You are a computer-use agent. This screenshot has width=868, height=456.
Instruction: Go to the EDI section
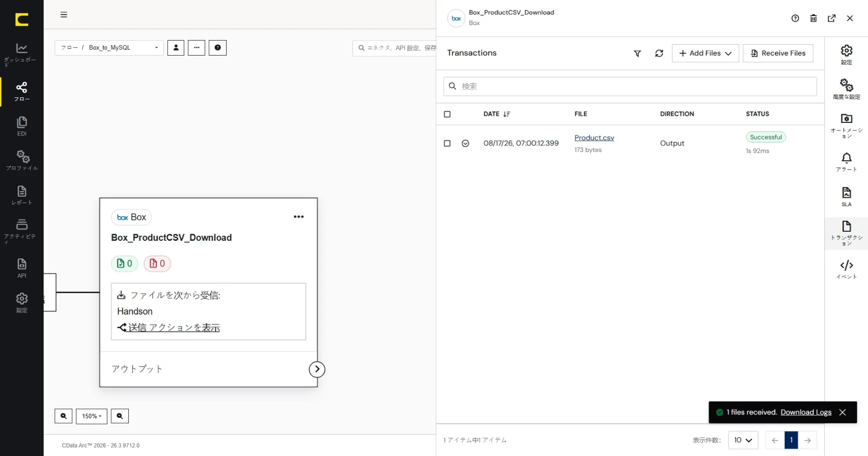[x=22, y=126]
